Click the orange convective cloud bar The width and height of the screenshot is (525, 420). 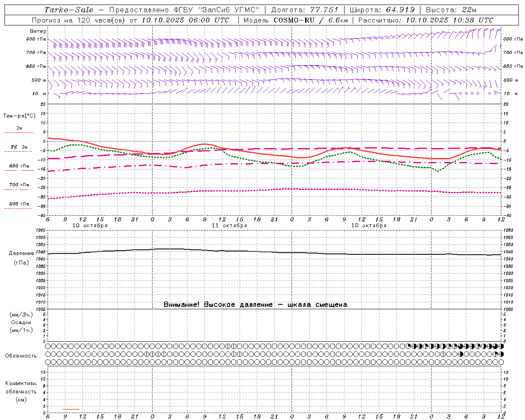(x=71, y=409)
